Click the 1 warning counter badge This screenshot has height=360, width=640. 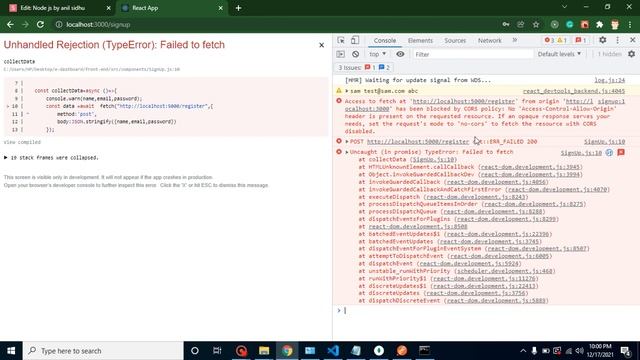[x=562, y=40]
